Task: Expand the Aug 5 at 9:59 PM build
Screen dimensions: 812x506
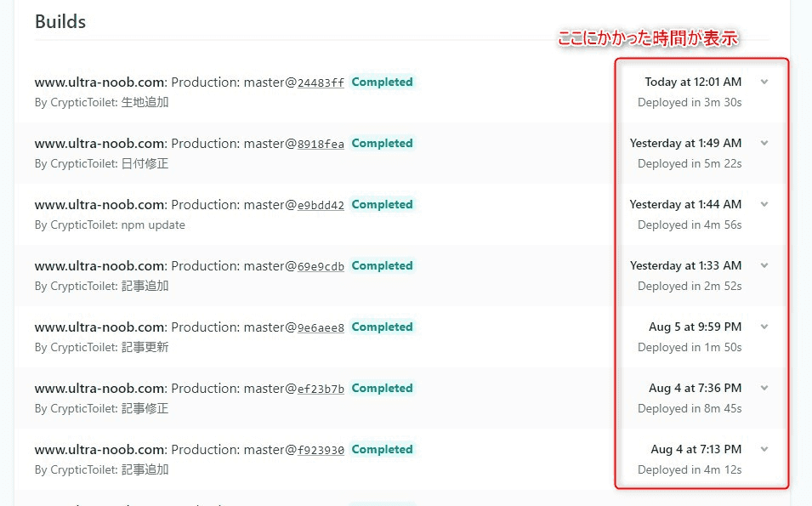Action: coord(764,327)
